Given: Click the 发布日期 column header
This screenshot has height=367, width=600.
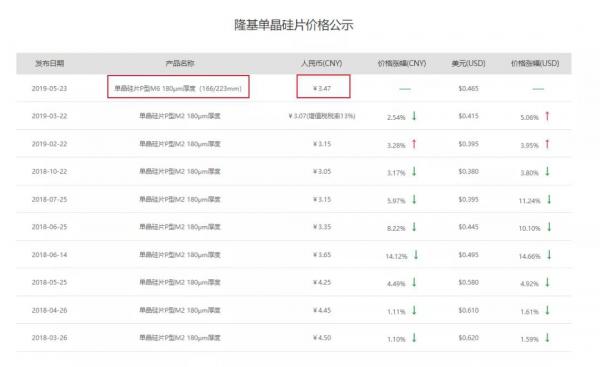Looking at the screenshot, I should pyautogui.click(x=49, y=63).
